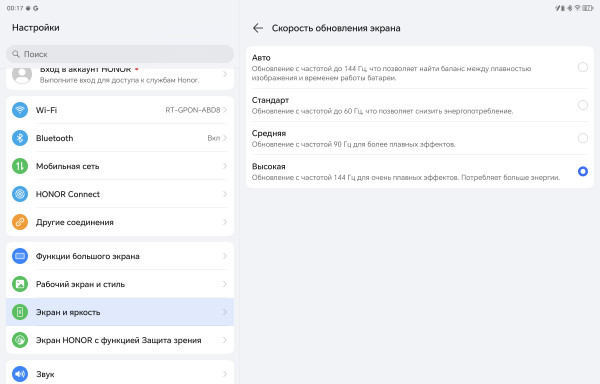Click the battery indicator in status bar
The height and width of the screenshot is (384, 600).
[587, 8]
